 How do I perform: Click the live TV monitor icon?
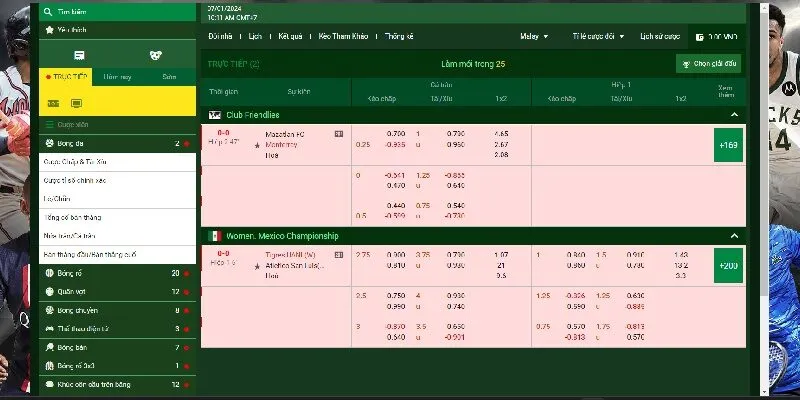click(76, 103)
